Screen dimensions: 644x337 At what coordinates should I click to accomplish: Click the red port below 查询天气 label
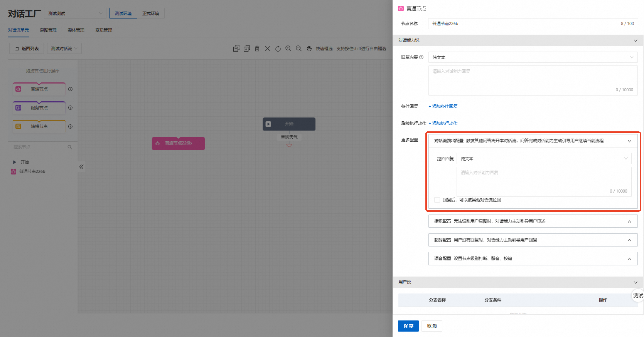tap(289, 145)
